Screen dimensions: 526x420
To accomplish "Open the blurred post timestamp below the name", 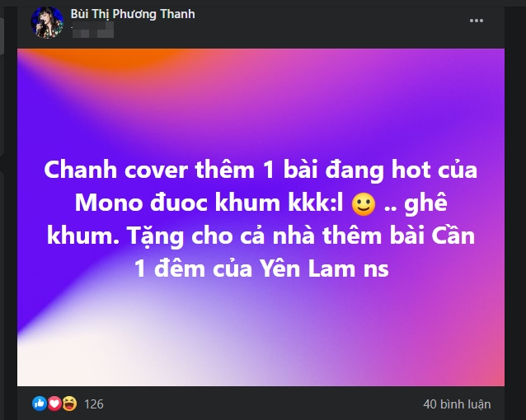I will pyautogui.click(x=92, y=30).
